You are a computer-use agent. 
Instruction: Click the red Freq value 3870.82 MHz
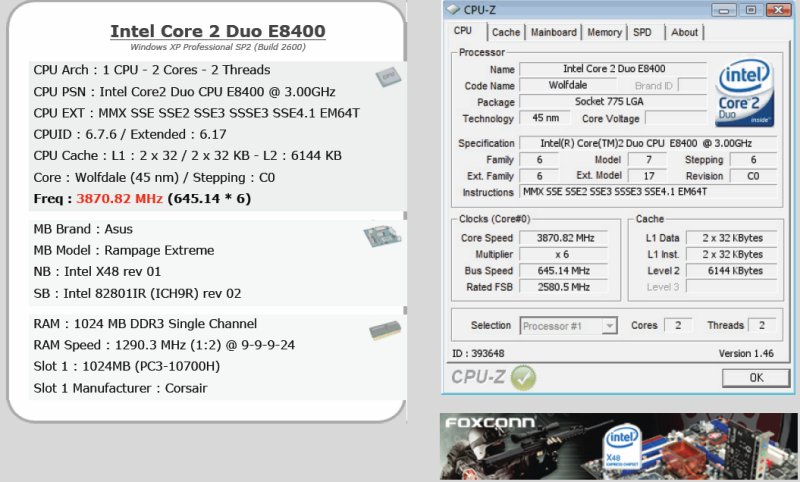(119, 198)
